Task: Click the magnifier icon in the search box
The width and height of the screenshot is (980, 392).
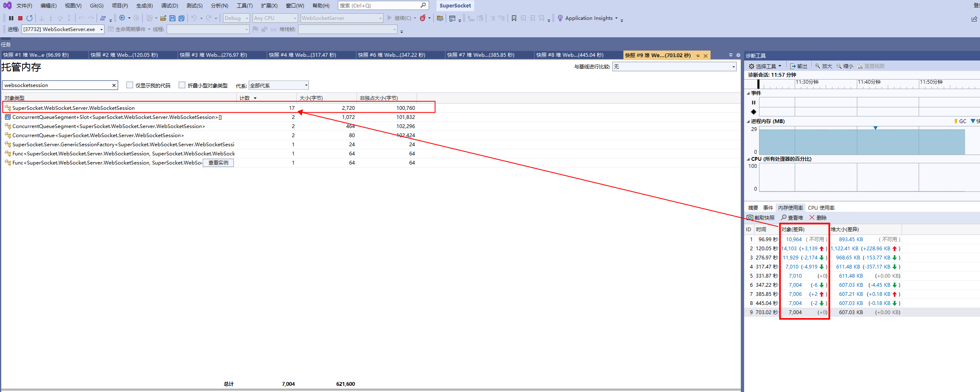Action: tap(423, 5)
